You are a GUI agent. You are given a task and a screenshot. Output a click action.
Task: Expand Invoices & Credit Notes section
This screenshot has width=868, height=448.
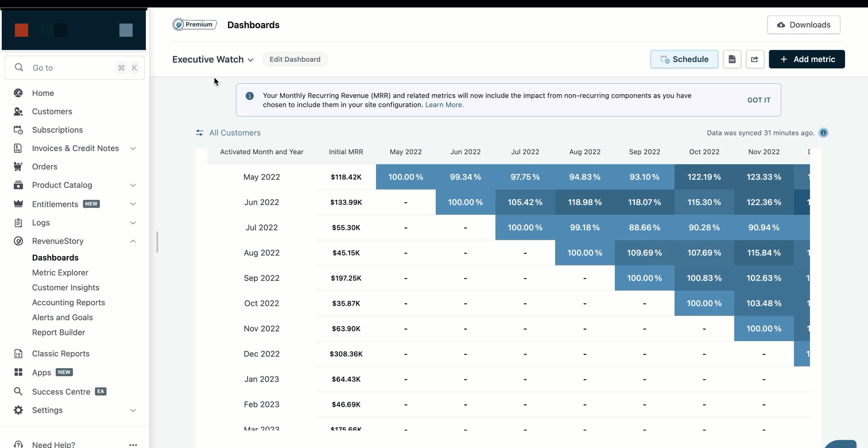133,148
